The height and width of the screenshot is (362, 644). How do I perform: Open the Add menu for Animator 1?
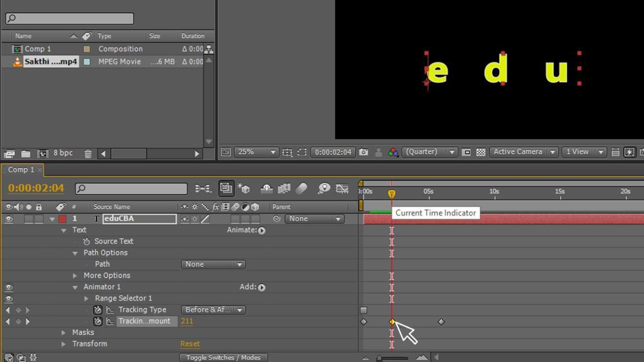click(x=262, y=287)
